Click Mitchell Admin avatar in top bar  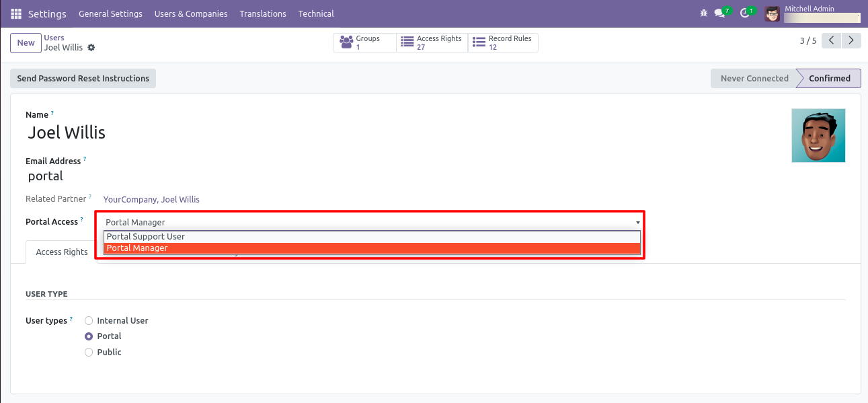pos(773,13)
